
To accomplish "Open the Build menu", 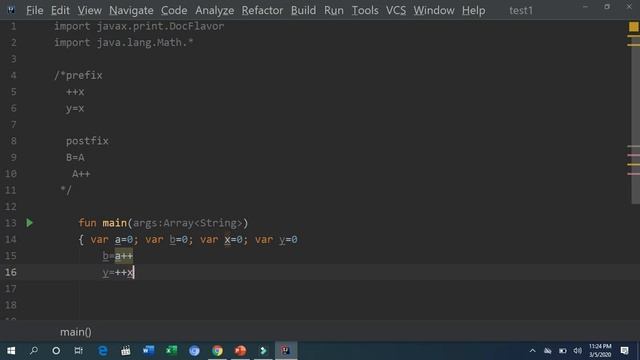I will 303,10.
